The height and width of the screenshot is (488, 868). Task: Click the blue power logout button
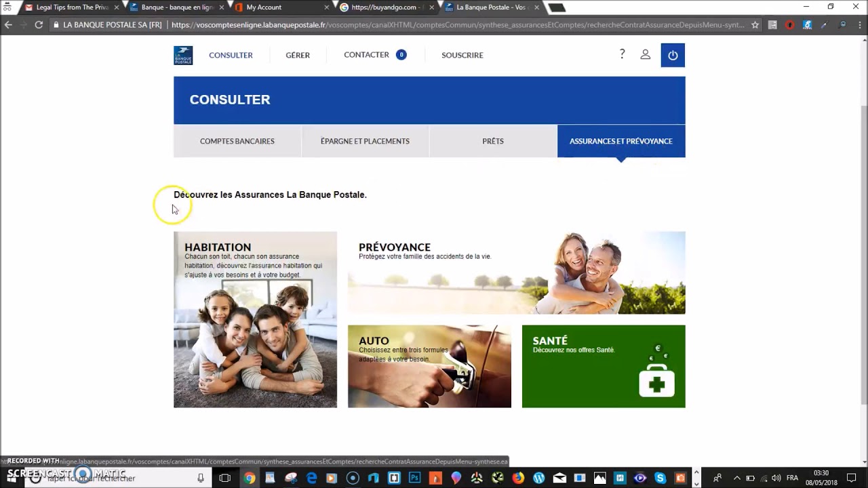673,55
